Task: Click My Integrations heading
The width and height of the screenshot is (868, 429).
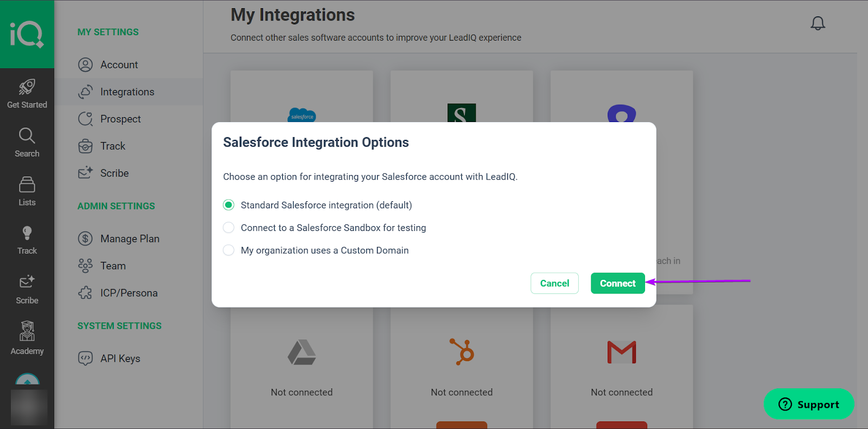Action: 292,15
